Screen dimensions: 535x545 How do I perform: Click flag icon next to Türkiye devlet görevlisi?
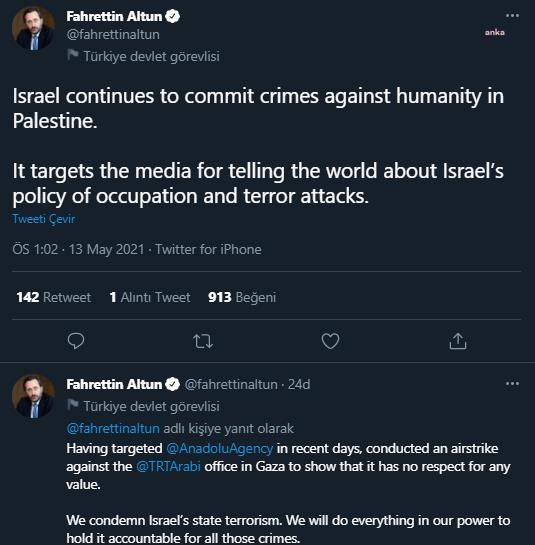point(73,55)
